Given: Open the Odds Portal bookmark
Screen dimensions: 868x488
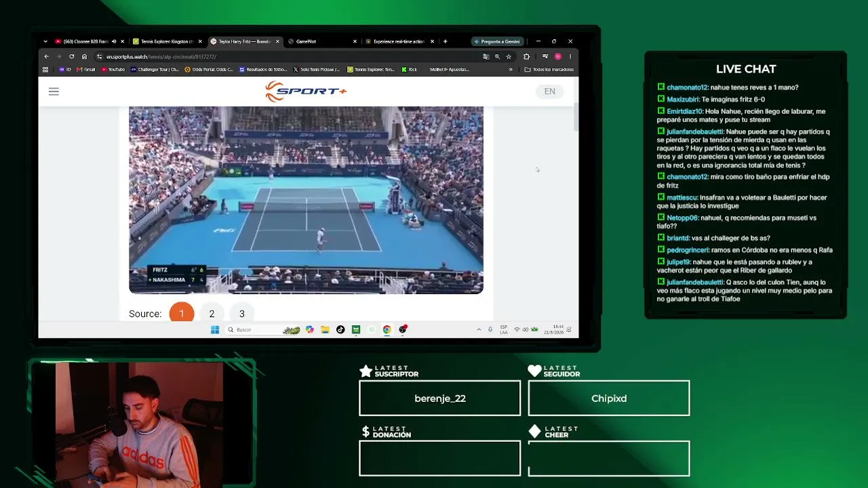Looking at the screenshot, I should (209, 69).
